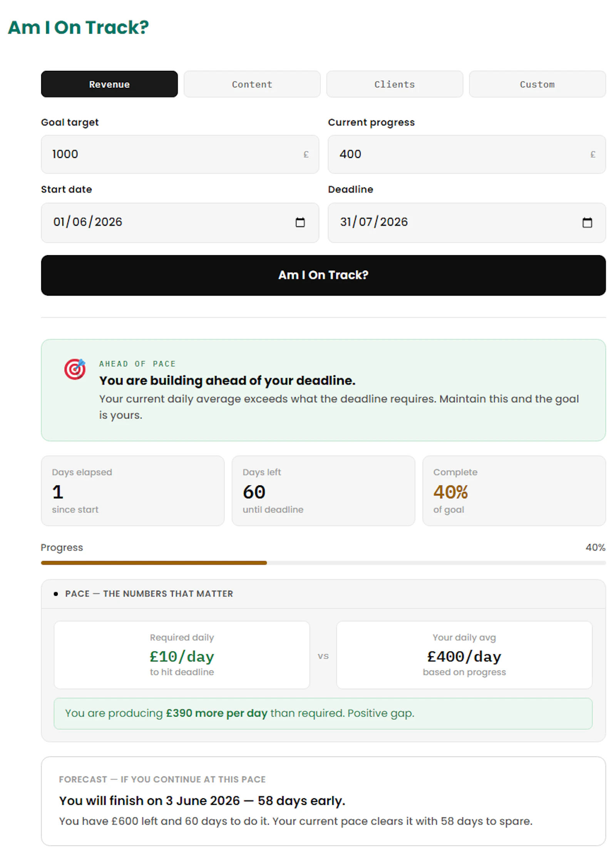Click the £390 more per day message
This screenshot has width=616, height=851.
[x=323, y=713]
